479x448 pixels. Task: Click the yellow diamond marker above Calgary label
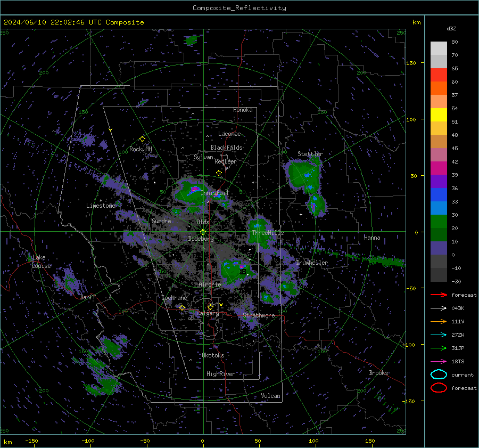coord(210,307)
